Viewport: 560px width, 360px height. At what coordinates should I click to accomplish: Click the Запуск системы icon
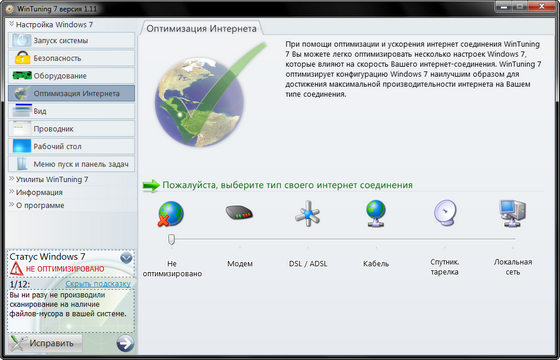21,40
